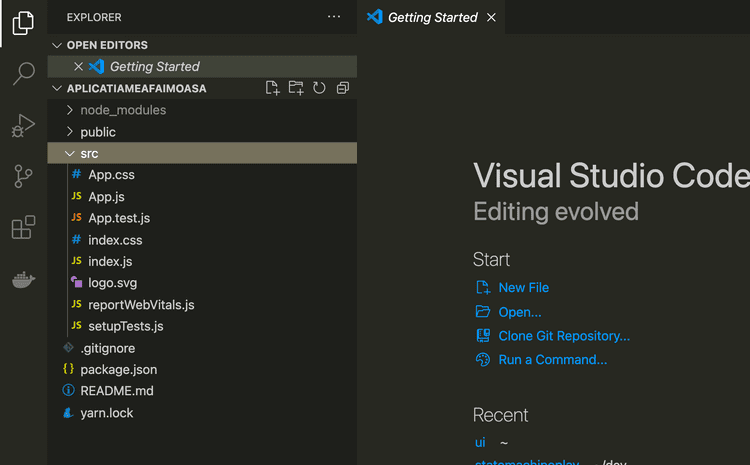The width and height of the screenshot is (750, 465).
Task: Collapse all folders in explorer
Action: pos(343,88)
